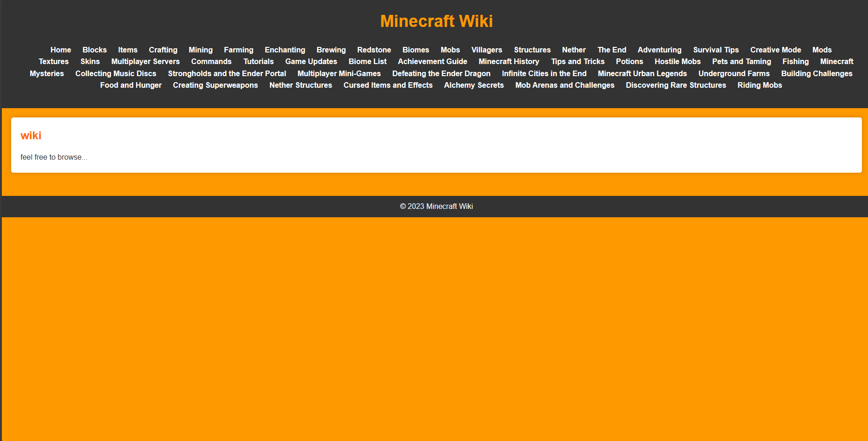Image resolution: width=868 pixels, height=441 pixels.
Task: Open the Skins link
Action: (90, 61)
